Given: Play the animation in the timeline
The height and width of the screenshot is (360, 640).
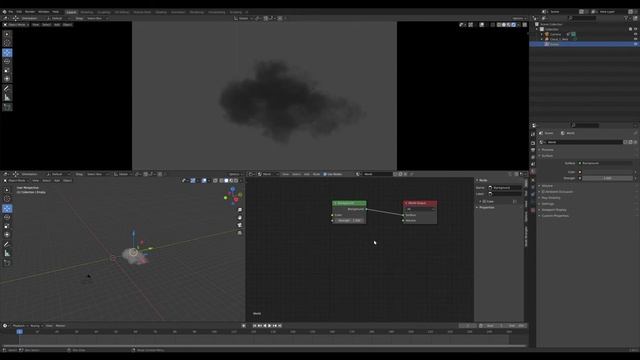Looking at the screenshot, I should pos(270,326).
